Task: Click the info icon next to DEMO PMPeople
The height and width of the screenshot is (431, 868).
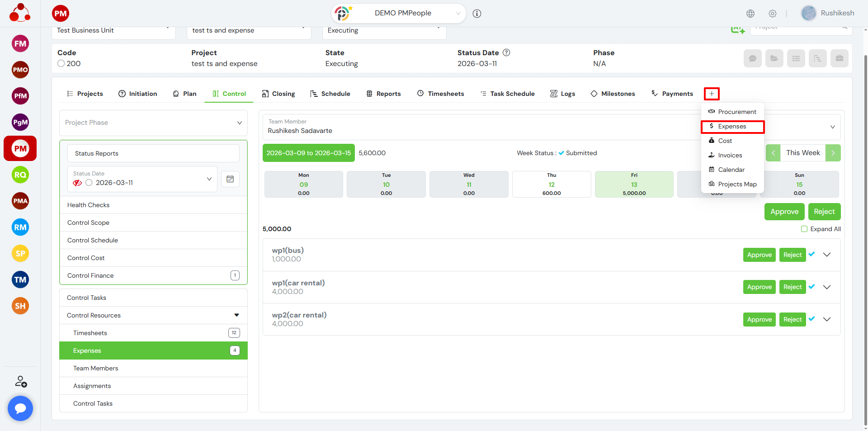Action: [x=477, y=14]
